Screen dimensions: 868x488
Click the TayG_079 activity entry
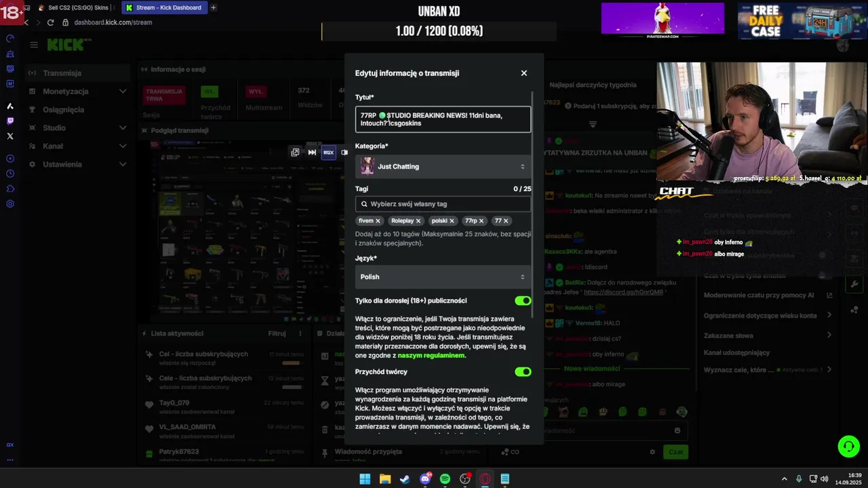pos(224,407)
